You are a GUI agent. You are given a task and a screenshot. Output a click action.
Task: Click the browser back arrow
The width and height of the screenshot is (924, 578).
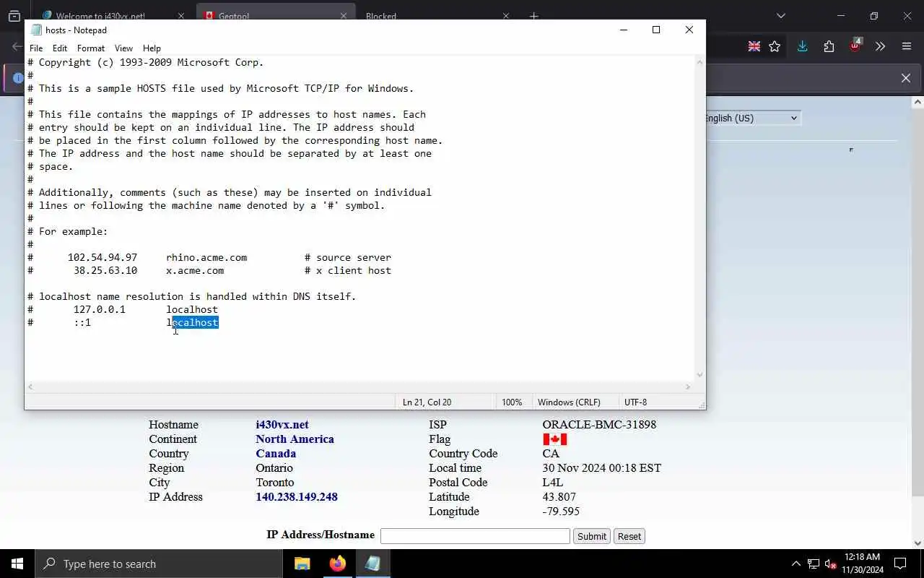click(x=16, y=46)
